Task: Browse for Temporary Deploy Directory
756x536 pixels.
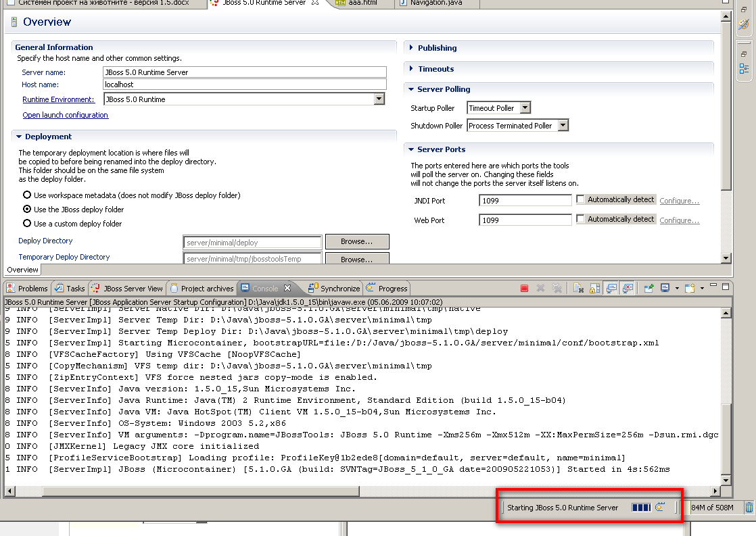Action: [357, 258]
